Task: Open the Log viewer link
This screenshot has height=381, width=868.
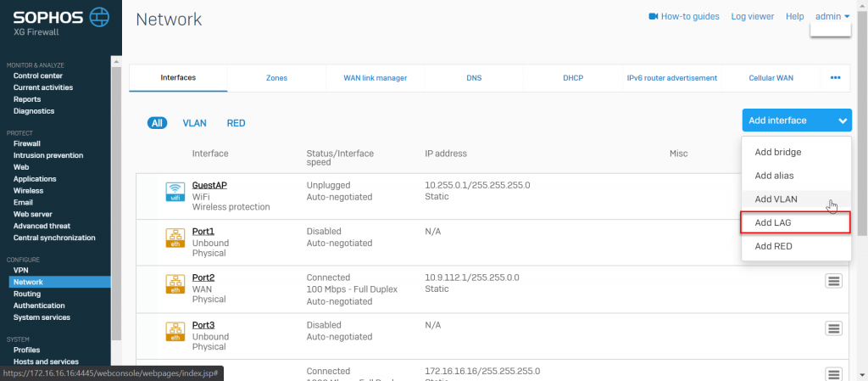Action: (753, 17)
